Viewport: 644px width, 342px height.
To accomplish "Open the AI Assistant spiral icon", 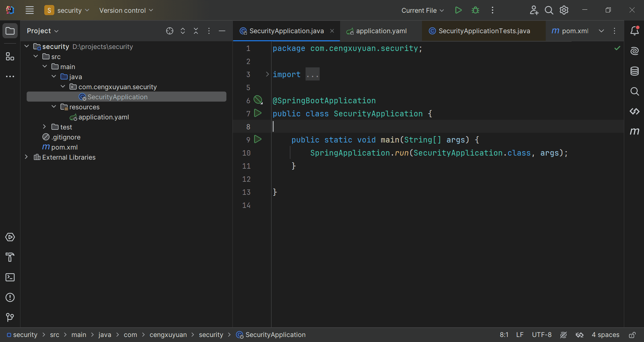I will coord(635,51).
